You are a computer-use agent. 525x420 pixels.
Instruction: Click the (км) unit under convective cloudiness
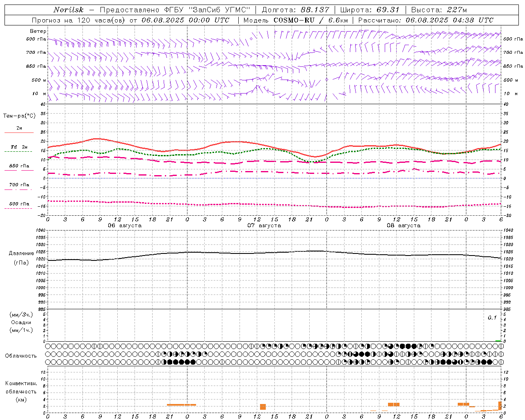coord(21,400)
